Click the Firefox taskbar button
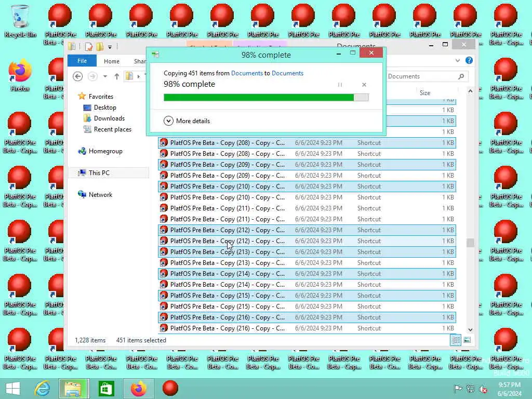Screen dimensions: 532x399 [x=139, y=389]
